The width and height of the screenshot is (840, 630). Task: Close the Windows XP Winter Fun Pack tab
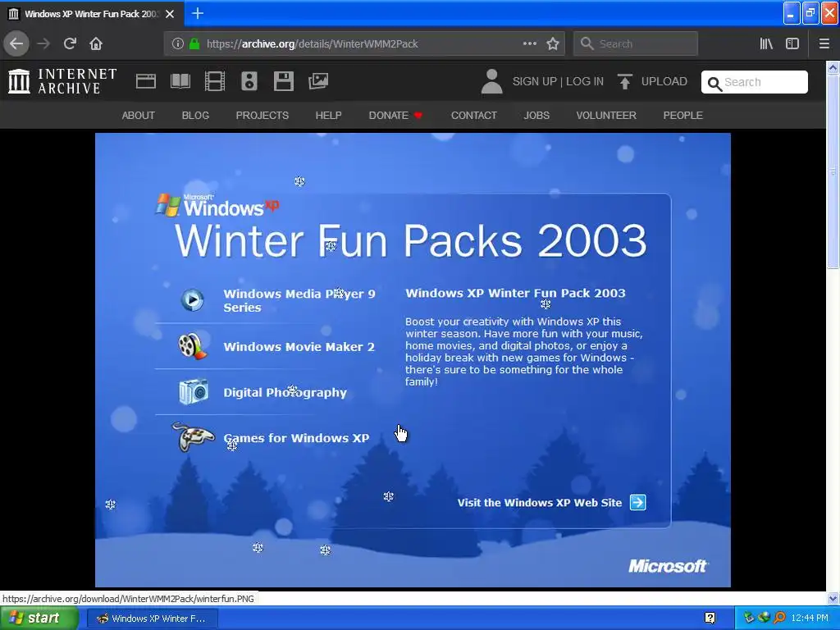(x=170, y=14)
